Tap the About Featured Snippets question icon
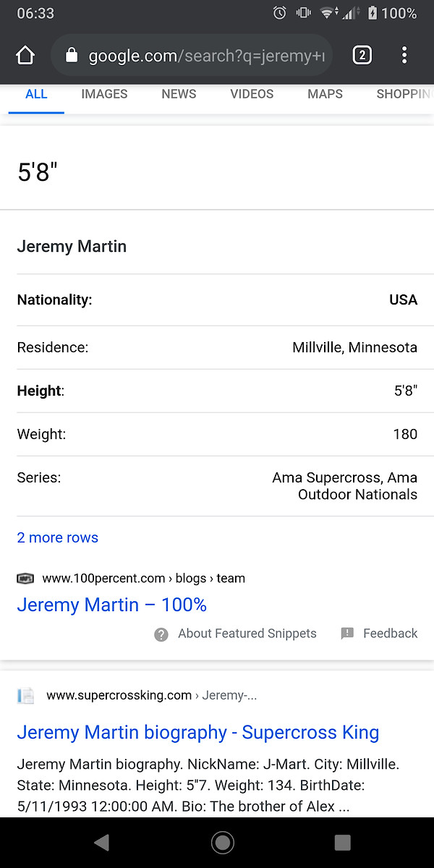This screenshot has width=434, height=868. pos(161,634)
